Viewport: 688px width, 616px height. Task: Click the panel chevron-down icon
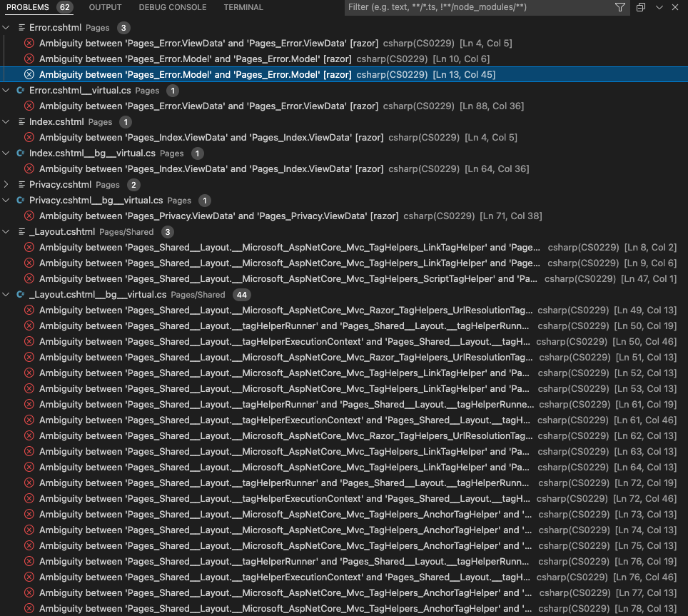click(659, 7)
